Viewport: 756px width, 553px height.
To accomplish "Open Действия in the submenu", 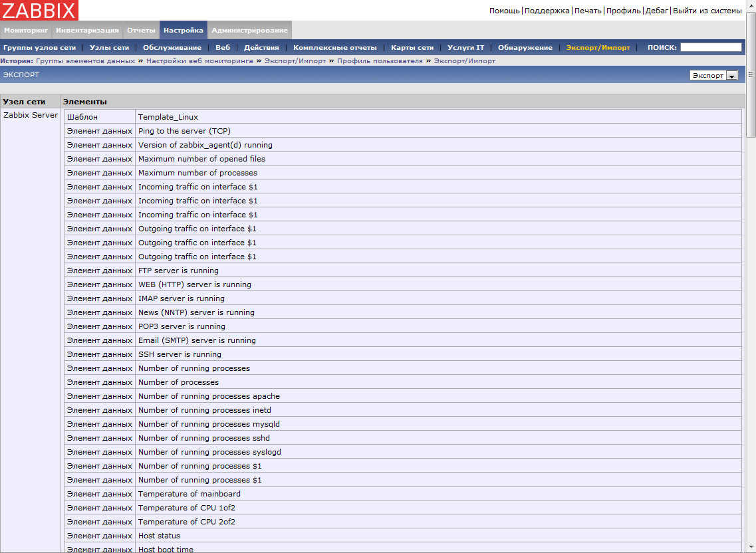I will (261, 47).
